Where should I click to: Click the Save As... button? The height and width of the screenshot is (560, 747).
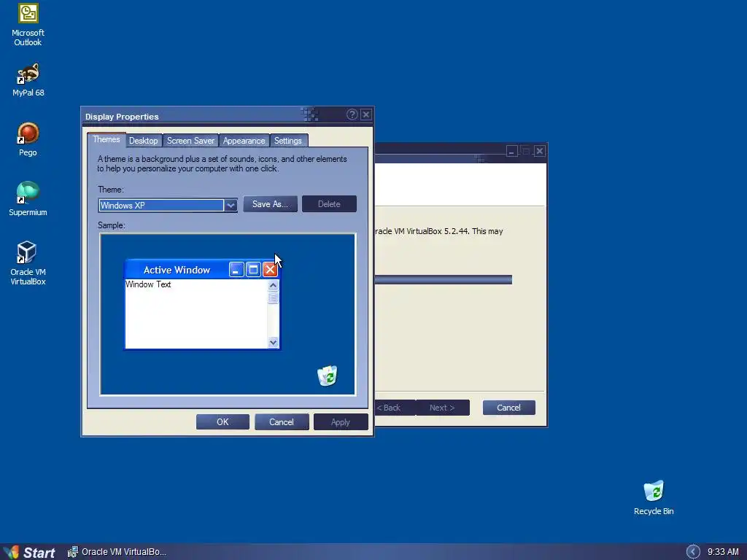(270, 204)
